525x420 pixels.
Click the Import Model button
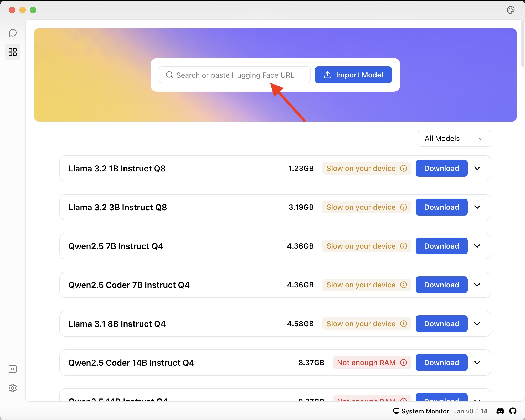pos(353,75)
